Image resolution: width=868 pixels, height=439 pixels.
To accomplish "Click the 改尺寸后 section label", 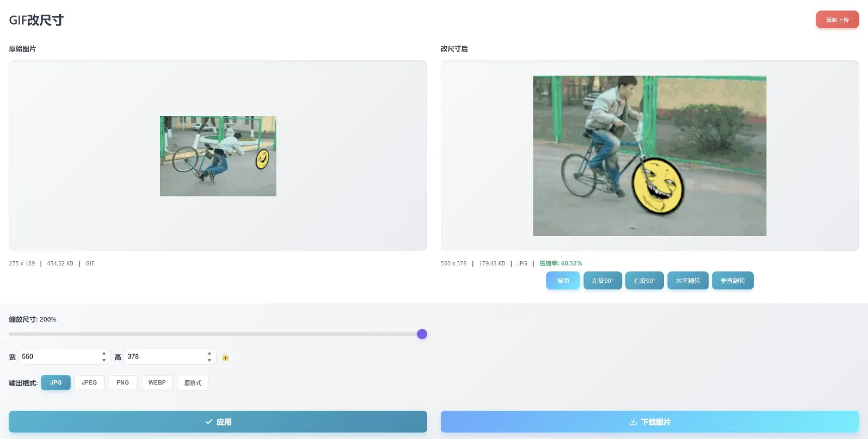I will [x=454, y=49].
